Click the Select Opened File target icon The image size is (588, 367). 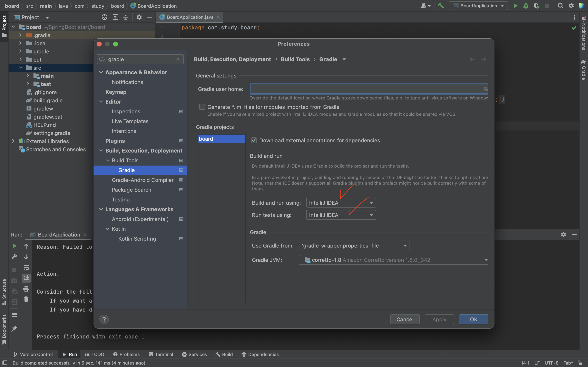coord(105,17)
